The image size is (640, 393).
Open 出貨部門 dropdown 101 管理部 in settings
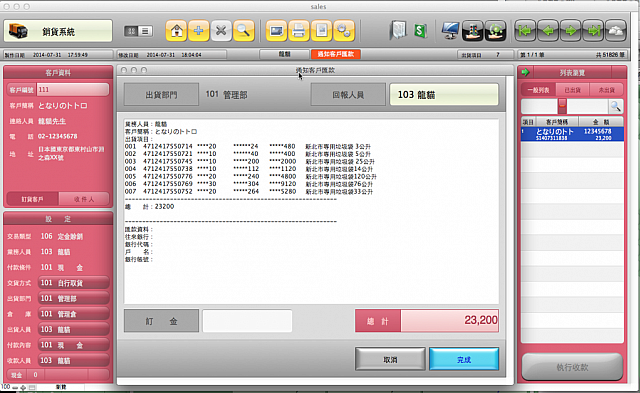73,298
